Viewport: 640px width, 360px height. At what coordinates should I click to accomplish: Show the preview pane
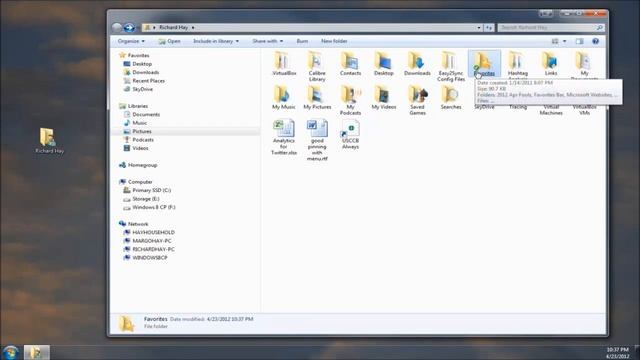(x=579, y=41)
